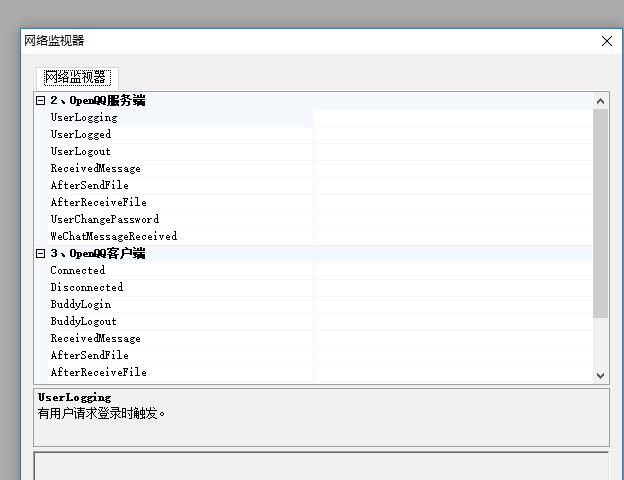Click the value field of Connected
Viewport: 624px width, 480px height.
click(453, 271)
